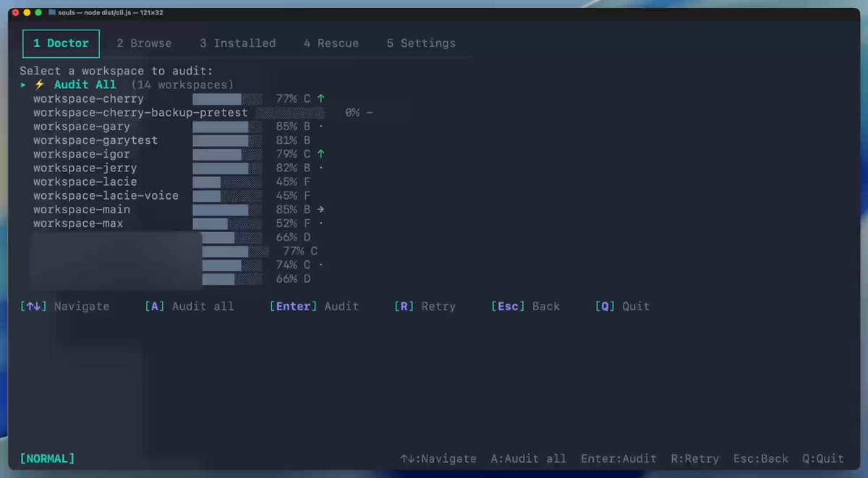This screenshot has height=478, width=868.
Task: Click the workspace-gary score progress bar
Action: click(227, 127)
